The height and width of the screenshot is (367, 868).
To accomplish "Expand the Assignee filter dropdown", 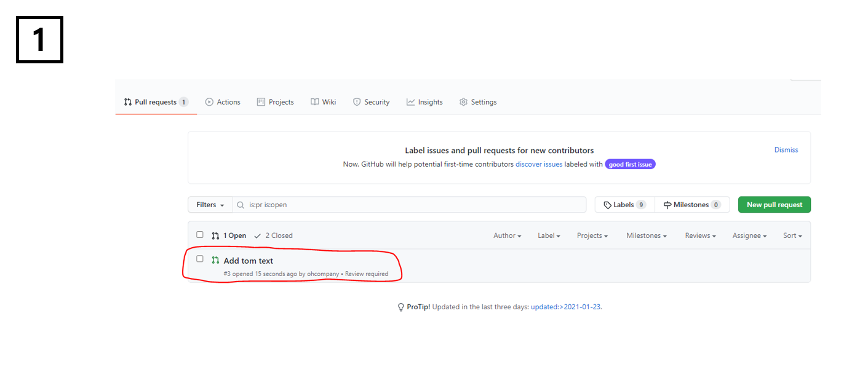I will (x=750, y=235).
